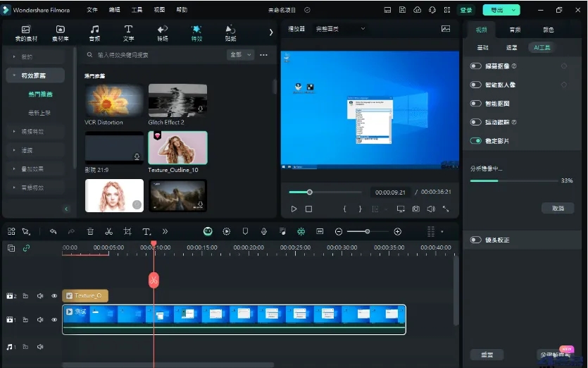Image resolution: width=588 pixels, height=368 pixels.
Task: Open the 素材库 stock library
Action: click(60, 33)
